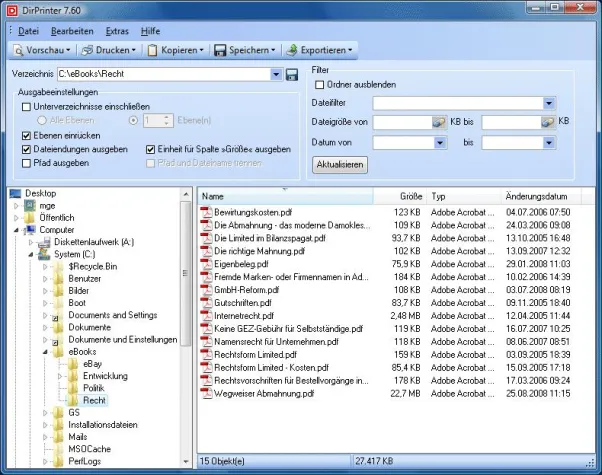Click the Drucken printer toolbar icon
Viewport: 602px width, 475px height.
pyautogui.click(x=89, y=49)
